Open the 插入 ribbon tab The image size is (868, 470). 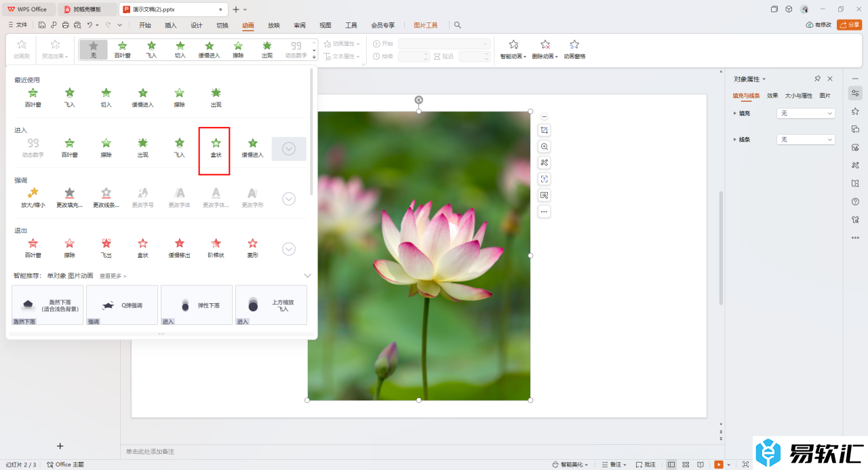pyautogui.click(x=171, y=25)
